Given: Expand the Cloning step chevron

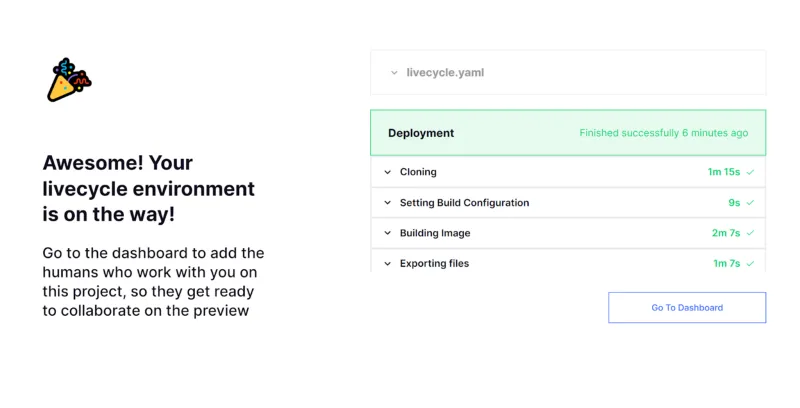Looking at the screenshot, I should click(x=388, y=172).
